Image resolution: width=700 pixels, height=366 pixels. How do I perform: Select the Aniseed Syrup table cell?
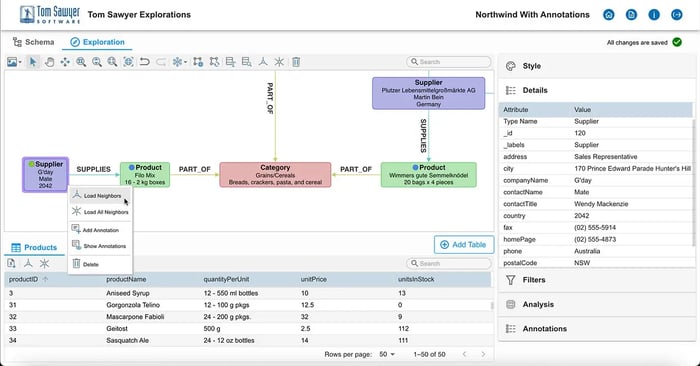(x=128, y=293)
